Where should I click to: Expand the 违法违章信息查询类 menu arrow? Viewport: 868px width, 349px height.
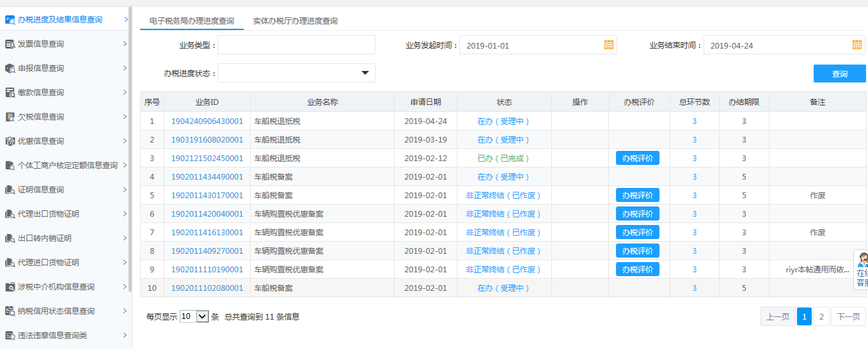(x=125, y=336)
